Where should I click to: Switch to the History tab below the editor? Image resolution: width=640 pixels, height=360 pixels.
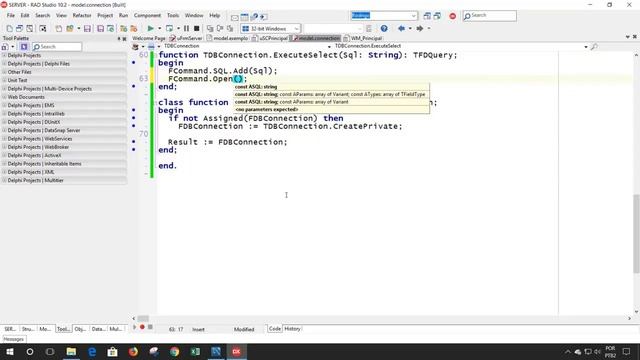292,329
